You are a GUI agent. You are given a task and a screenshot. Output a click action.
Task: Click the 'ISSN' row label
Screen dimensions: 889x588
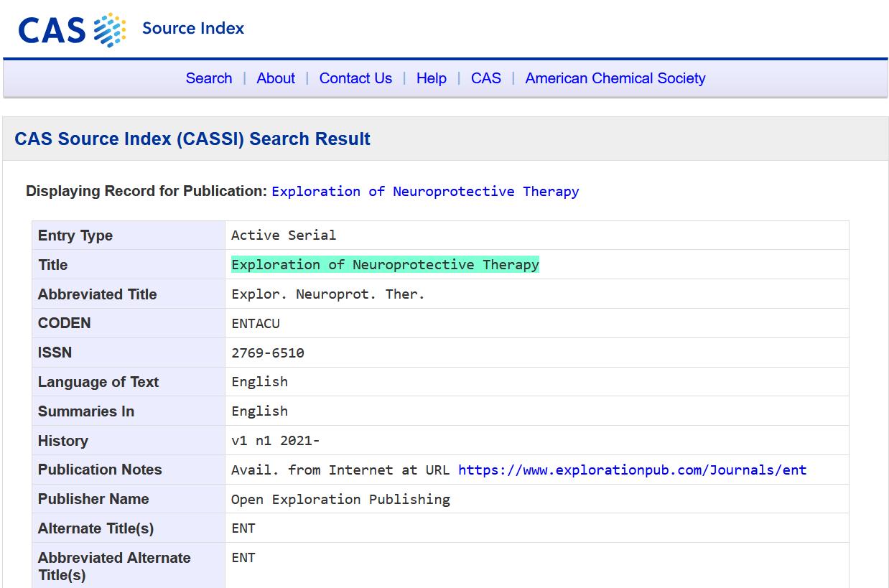coord(55,353)
